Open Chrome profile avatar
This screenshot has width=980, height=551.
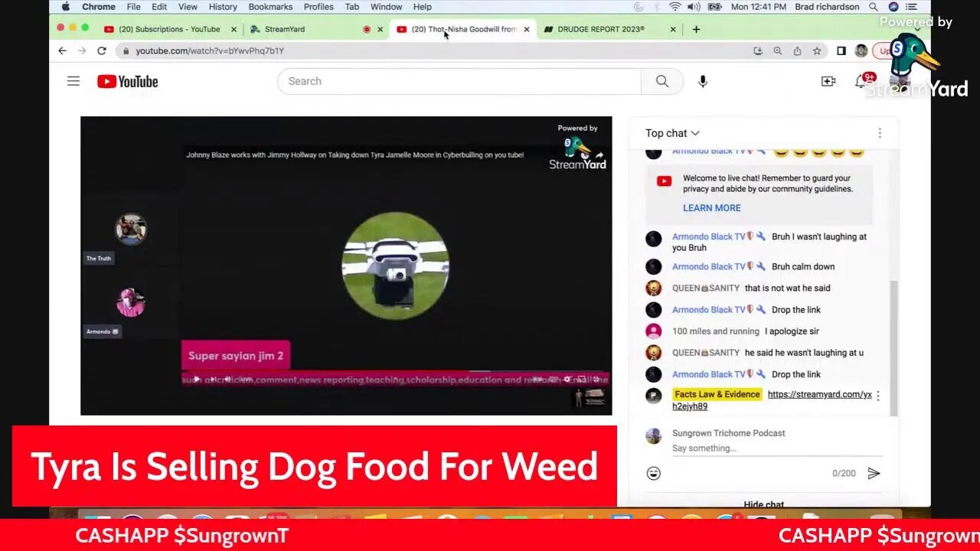(861, 51)
